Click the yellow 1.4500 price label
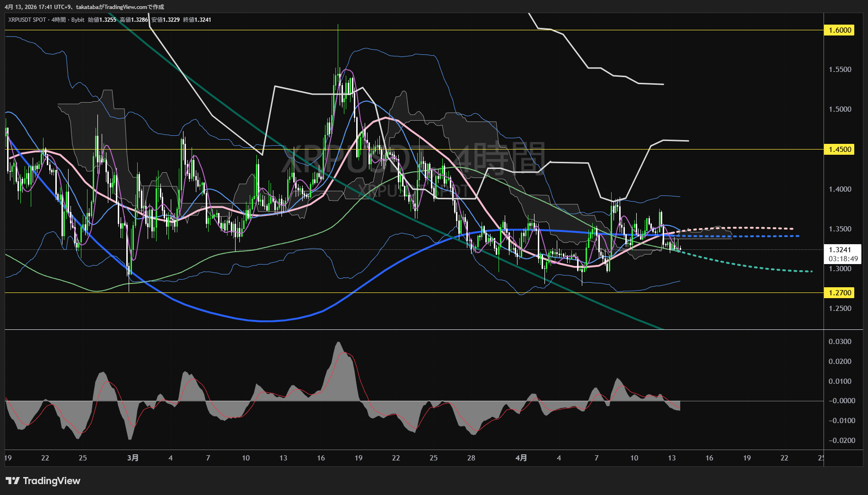The width and height of the screenshot is (868, 495). point(840,150)
